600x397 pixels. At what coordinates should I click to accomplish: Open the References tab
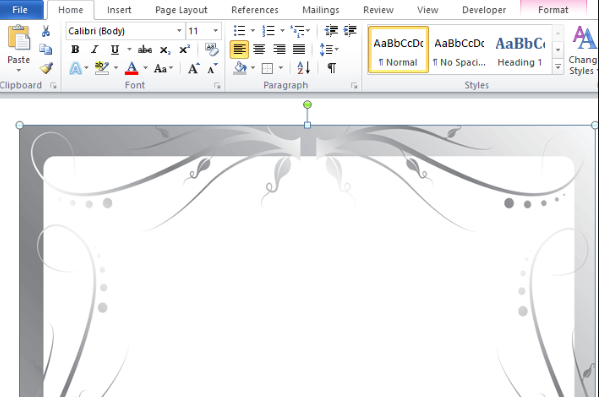pos(255,10)
